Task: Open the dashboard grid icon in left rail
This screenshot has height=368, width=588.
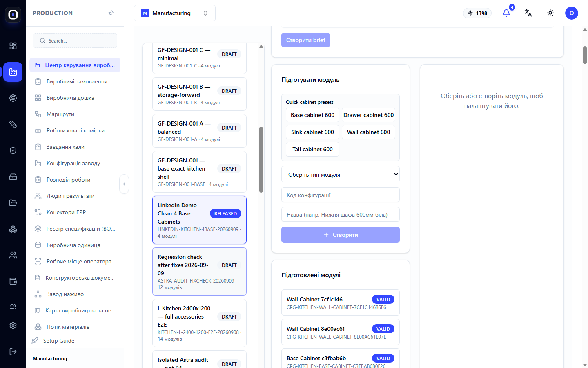Action: point(13,46)
